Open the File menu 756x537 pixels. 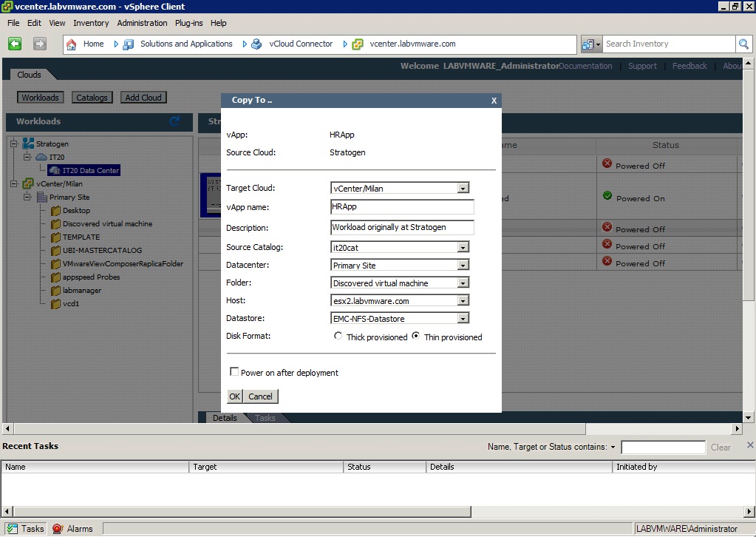13,23
